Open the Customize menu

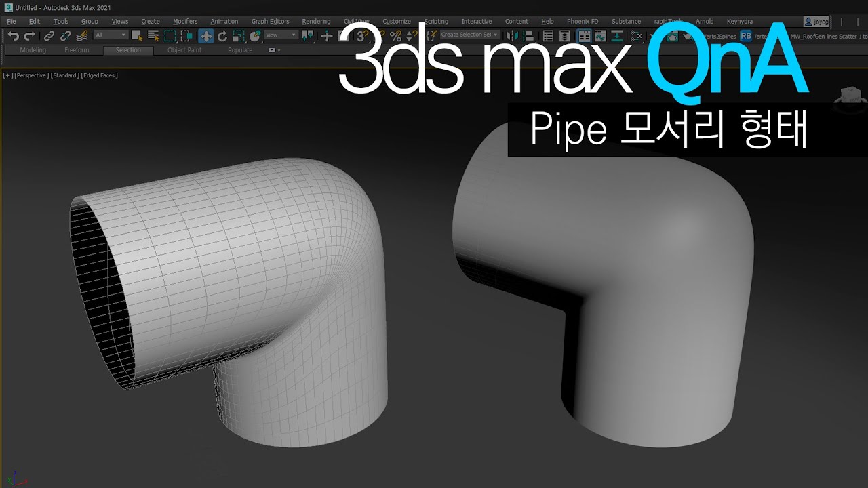tap(397, 21)
